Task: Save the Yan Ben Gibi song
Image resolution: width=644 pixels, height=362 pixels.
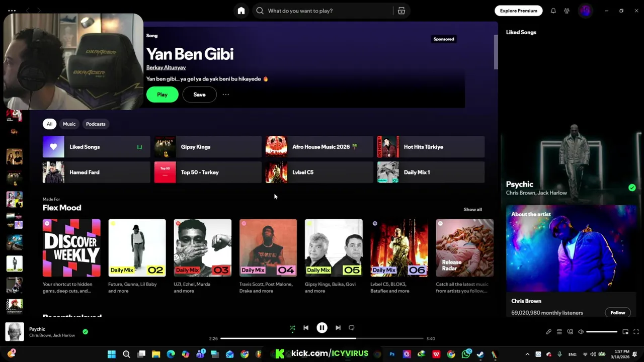Action: [199, 95]
